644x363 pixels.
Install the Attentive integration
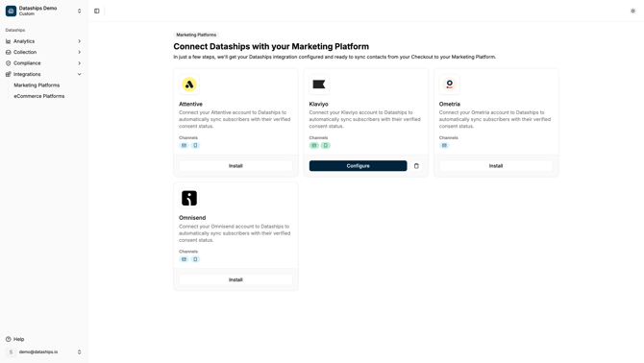click(x=235, y=166)
